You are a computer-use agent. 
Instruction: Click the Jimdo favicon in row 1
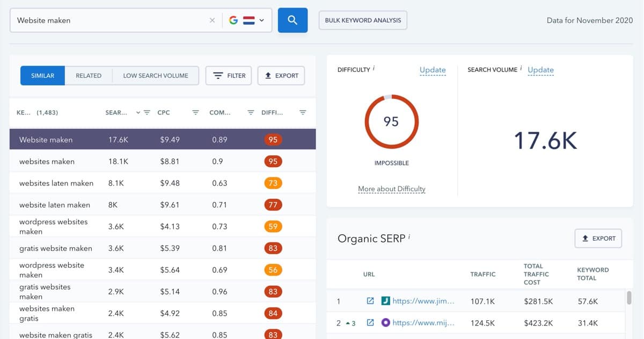point(385,301)
